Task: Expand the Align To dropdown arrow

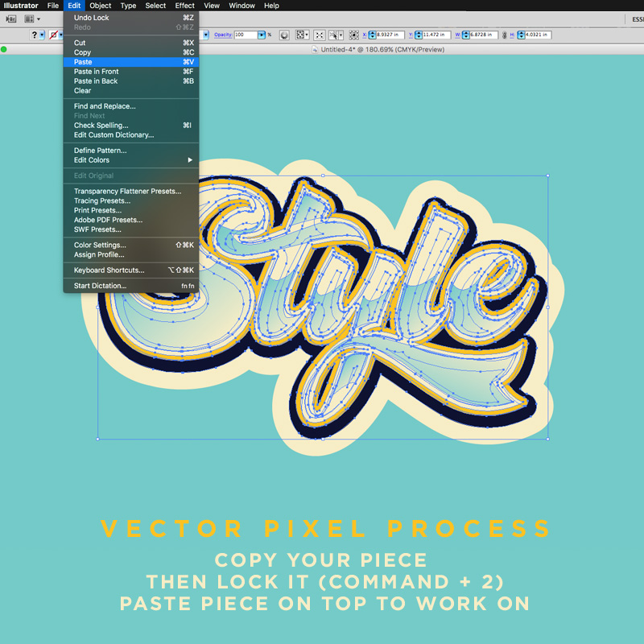Action: (307, 35)
